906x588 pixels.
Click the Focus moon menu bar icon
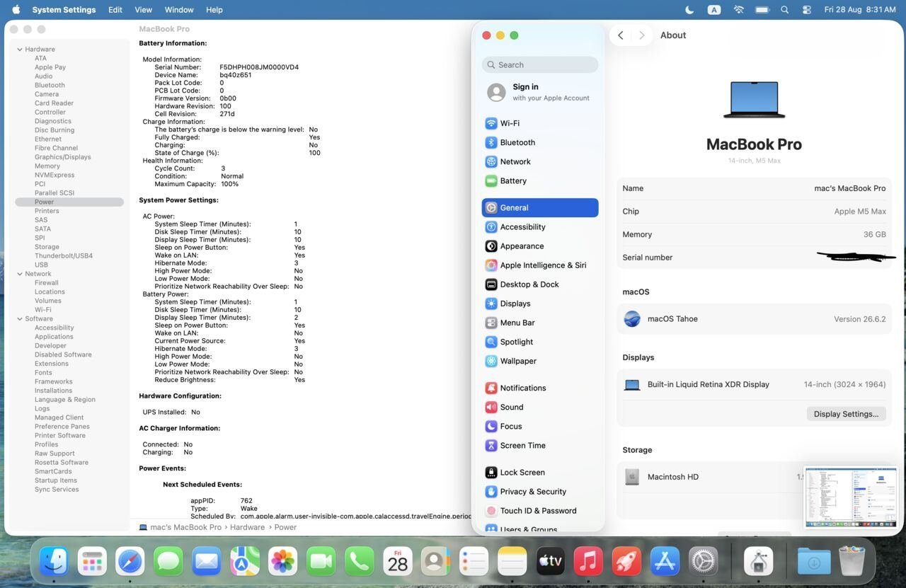point(689,10)
